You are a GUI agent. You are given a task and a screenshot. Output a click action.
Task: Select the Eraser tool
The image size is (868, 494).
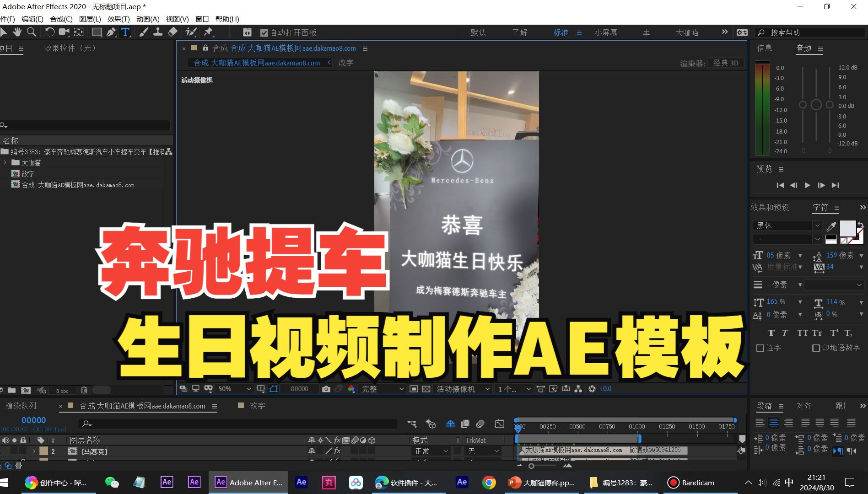(x=173, y=32)
